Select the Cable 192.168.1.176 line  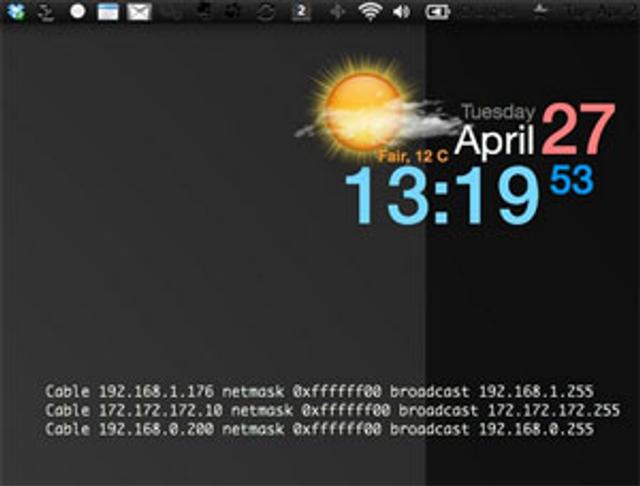(319, 391)
